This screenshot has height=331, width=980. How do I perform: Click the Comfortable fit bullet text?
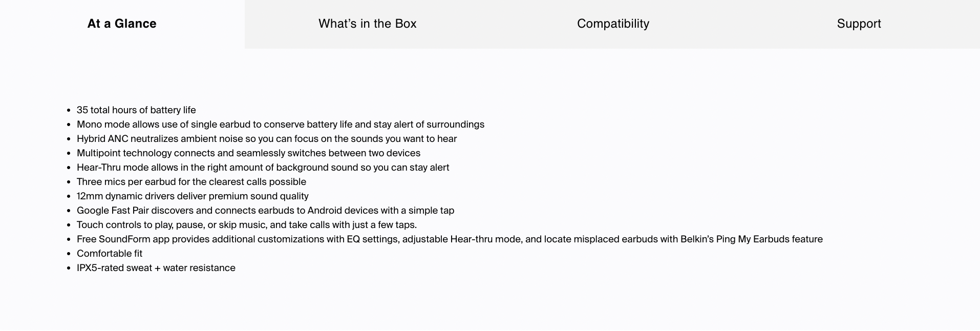coord(110,254)
